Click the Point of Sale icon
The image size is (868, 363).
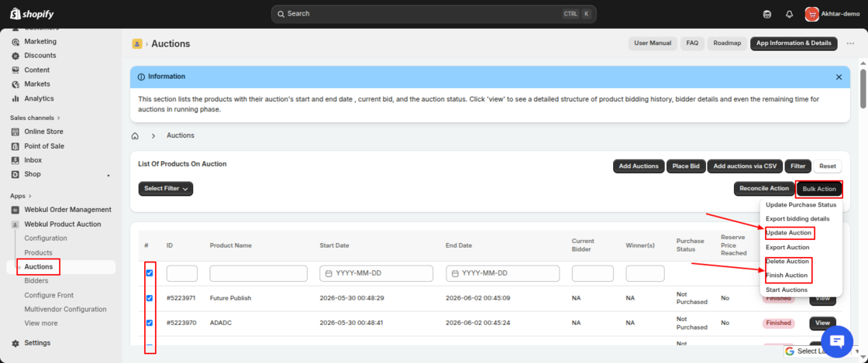[15, 146]
